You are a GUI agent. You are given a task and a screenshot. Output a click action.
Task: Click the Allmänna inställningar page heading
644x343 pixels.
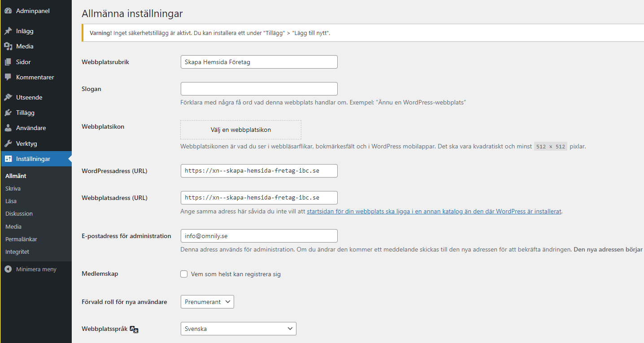click(132, 14)
